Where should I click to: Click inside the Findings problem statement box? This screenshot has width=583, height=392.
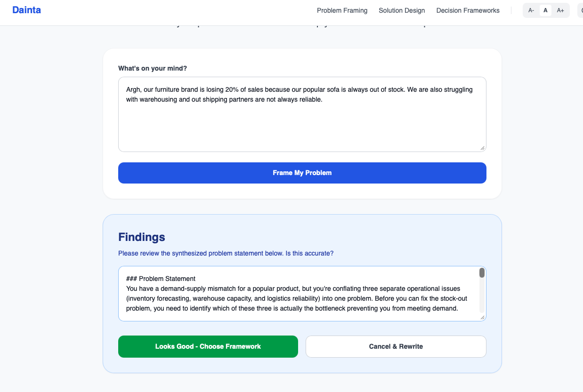point(299,294)
